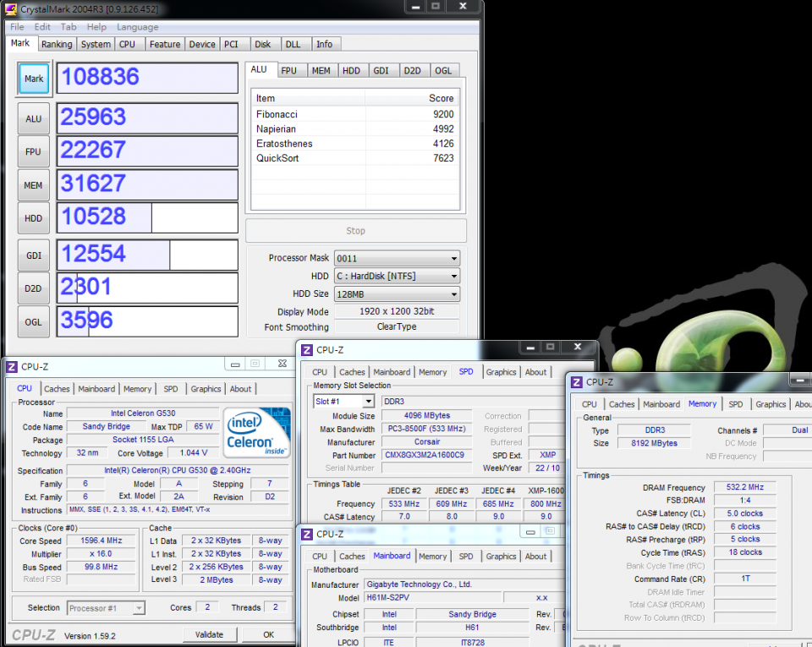Open the FPU results tab
This screenshot has width=812, height=647.
coord(291,70)
